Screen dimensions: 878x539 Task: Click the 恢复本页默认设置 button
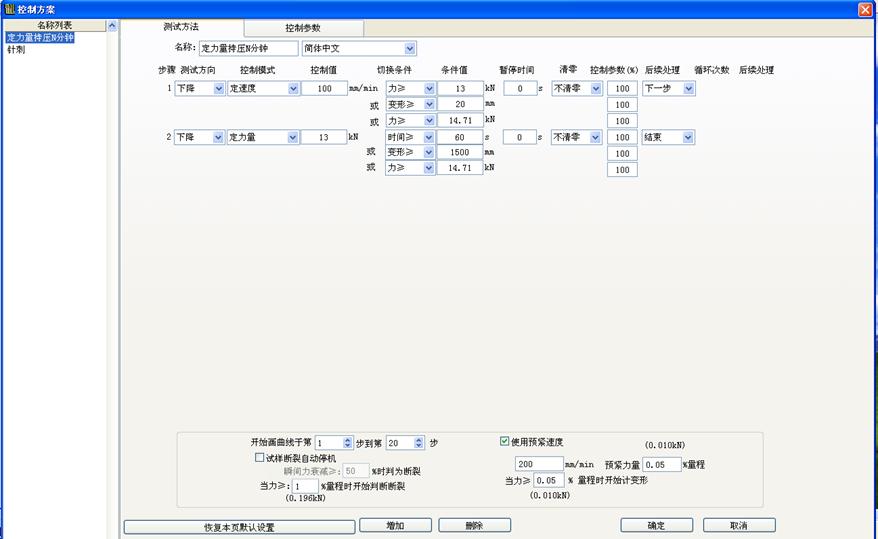click(238, 526)
